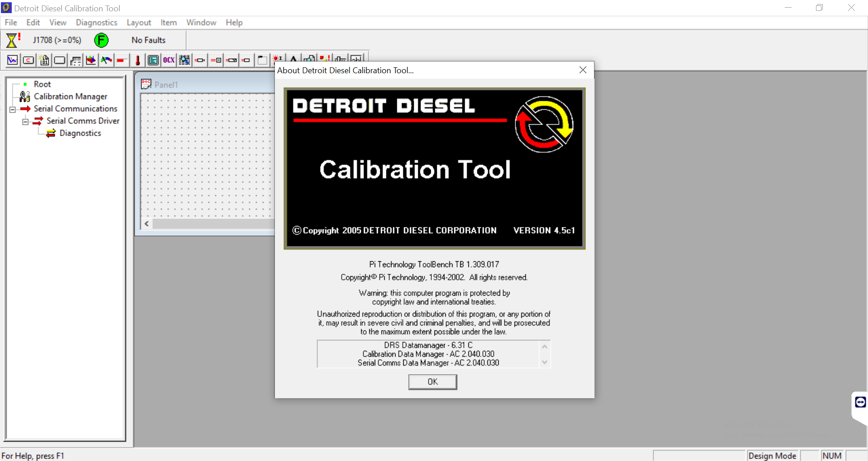Click the Panel1 window title
The height and width of the screenshot is (461, 868).
(166, 85)
